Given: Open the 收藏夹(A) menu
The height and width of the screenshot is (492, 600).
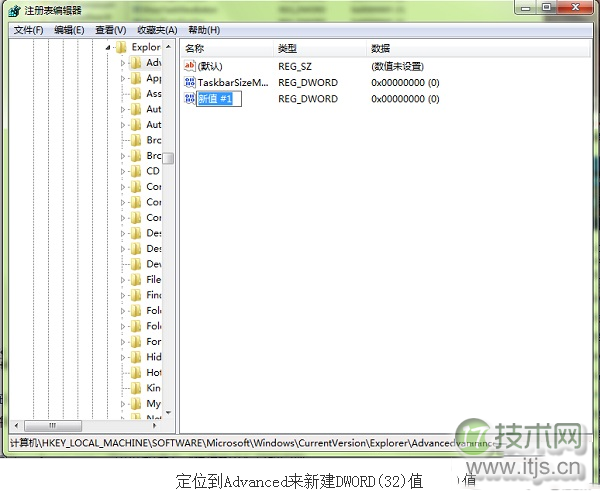Looking at the screenshot, I should tap(157, 30).
